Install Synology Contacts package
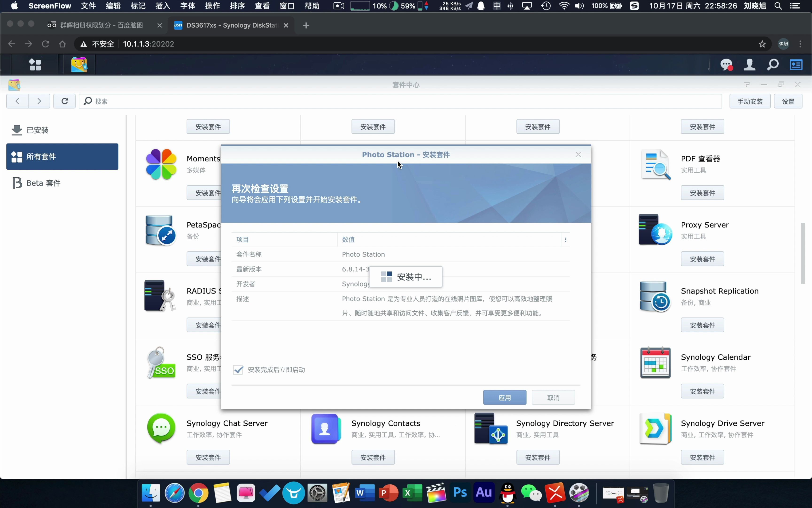Image resolution: width=812 pixels, height=508 pixels. point(373,457)
